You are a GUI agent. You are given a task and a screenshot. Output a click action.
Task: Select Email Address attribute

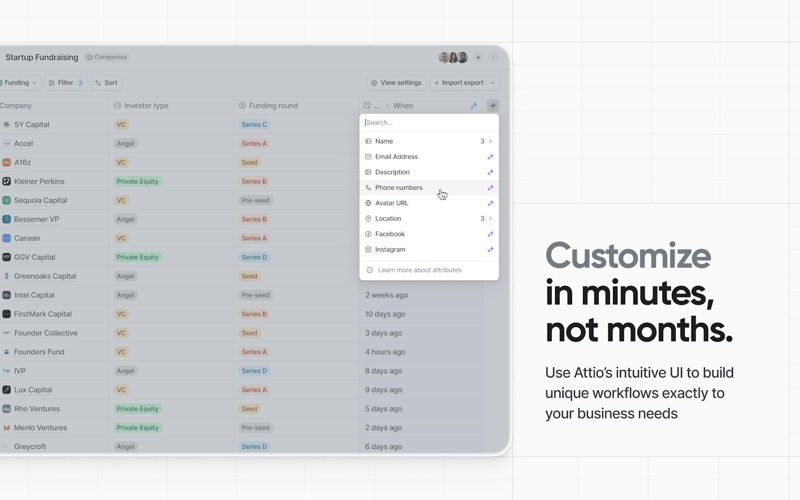pyautogui.click(x=429, y=157)
